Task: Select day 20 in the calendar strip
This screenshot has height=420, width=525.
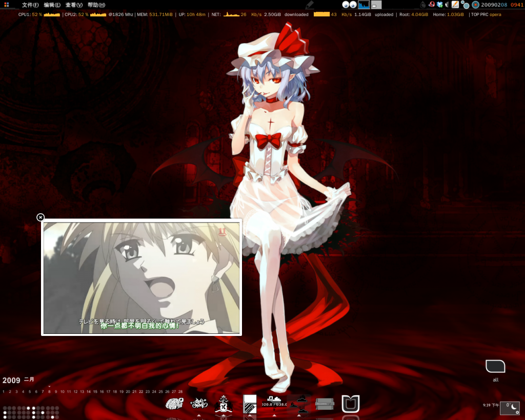Action: (x=128, y=391)
